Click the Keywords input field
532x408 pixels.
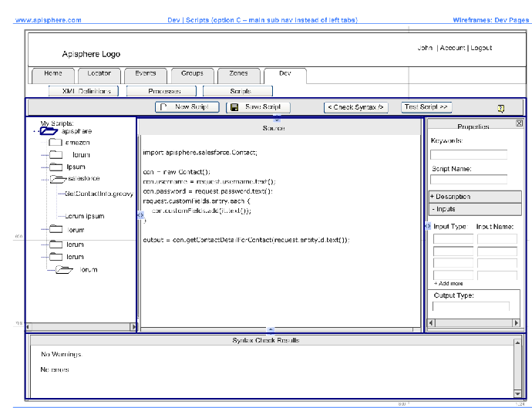pos(469,154)
